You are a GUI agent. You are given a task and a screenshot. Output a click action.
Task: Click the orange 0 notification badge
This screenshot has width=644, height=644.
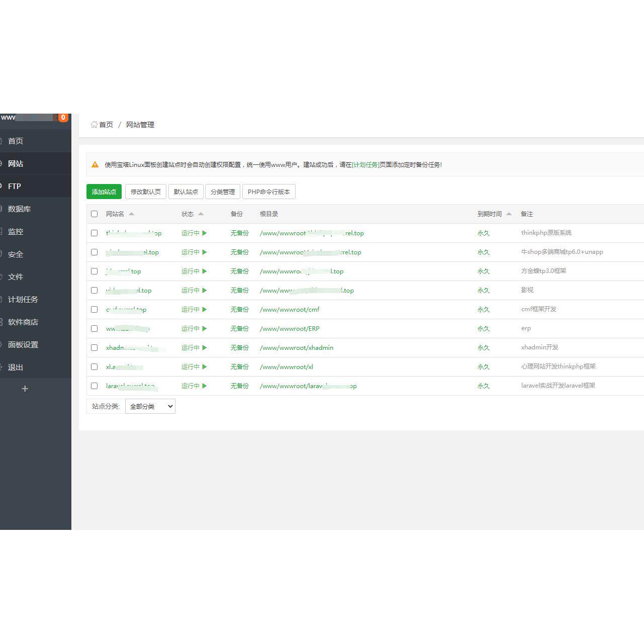click(63, 118)
